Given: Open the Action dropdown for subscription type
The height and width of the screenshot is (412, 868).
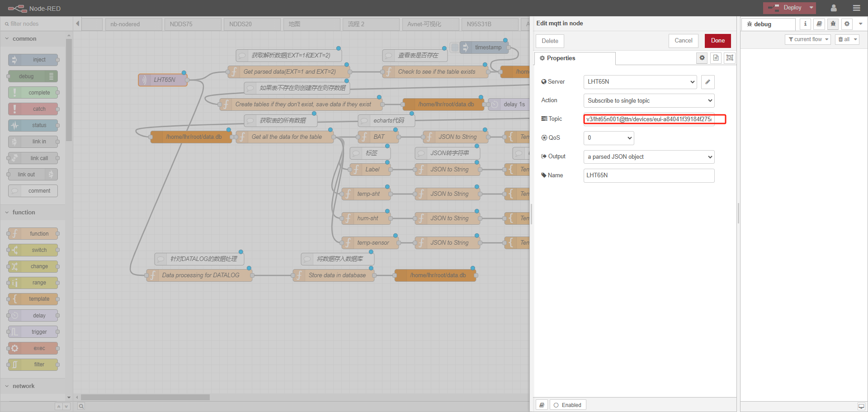Looking at the screenshot, I should pos(649,100).
